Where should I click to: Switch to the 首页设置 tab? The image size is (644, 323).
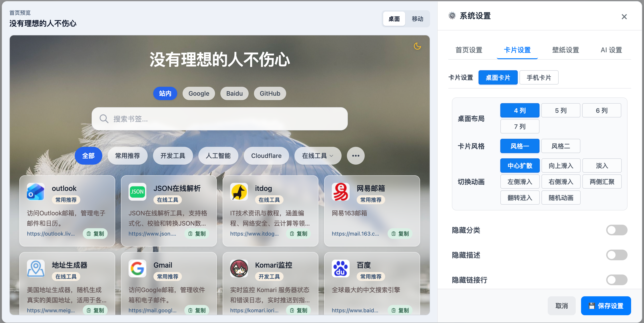tap(469, 50)
